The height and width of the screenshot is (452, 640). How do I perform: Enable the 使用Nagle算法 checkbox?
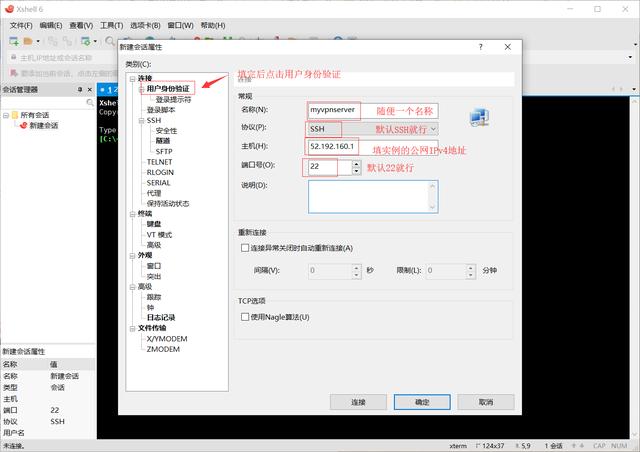tap(245, 317)
